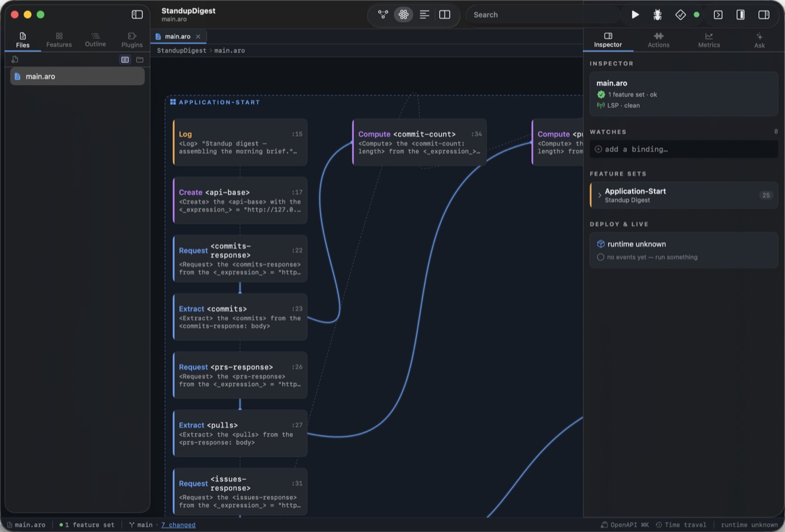This screenshot has height=532, width=785.
Task: Toggle the left sidebar panel icon
Action: [x=137, y=15]
